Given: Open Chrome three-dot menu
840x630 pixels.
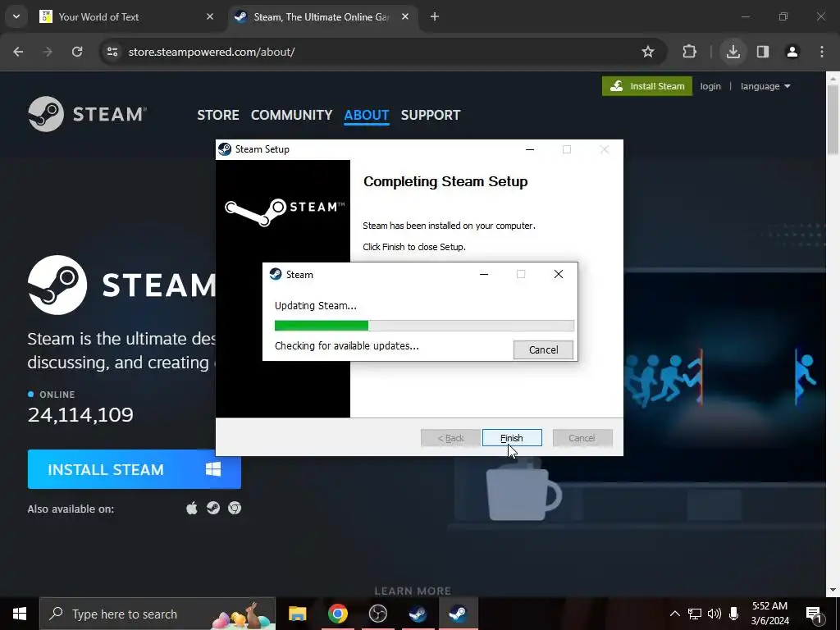Looking at the screenshot, I should 822,52.
